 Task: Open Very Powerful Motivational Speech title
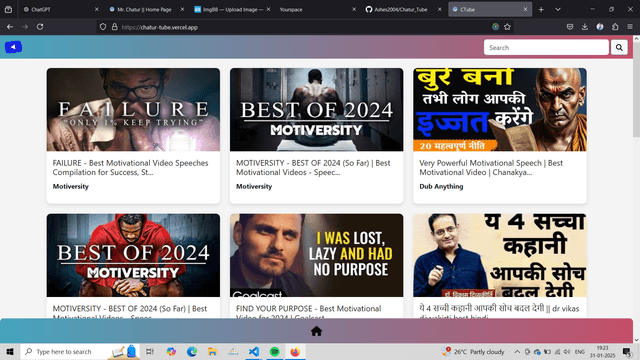pos(491,167)
